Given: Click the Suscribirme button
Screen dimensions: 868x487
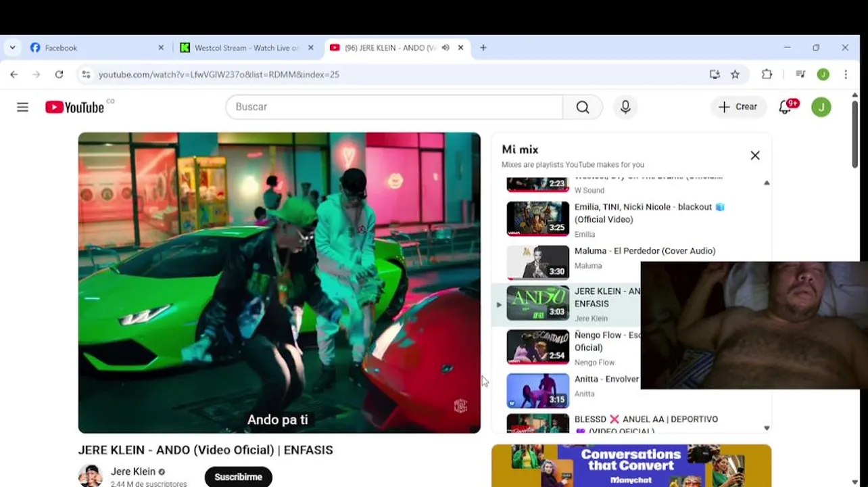Looking at the screenshot, I should click(238, 477).
